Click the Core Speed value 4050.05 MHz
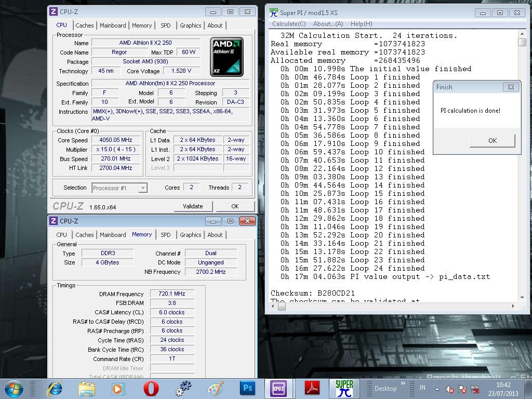Viewport: 532px width, 399px height. click(x=116, y=140)
